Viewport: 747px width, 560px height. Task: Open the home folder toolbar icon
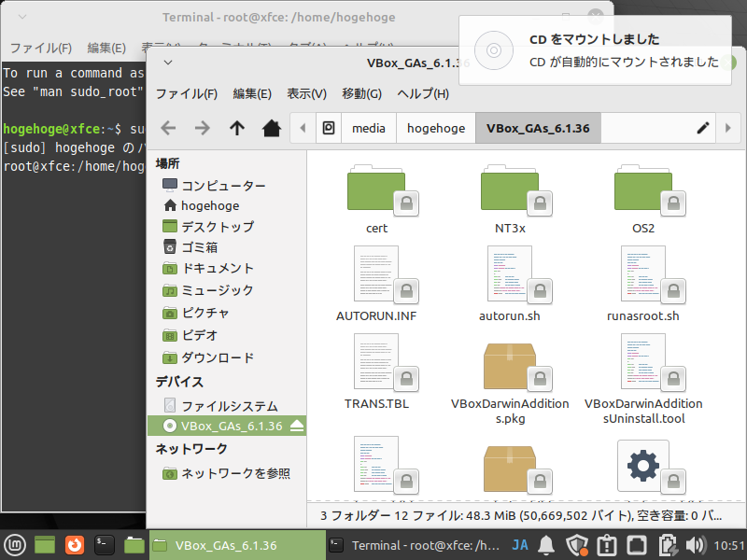point(272,128)
